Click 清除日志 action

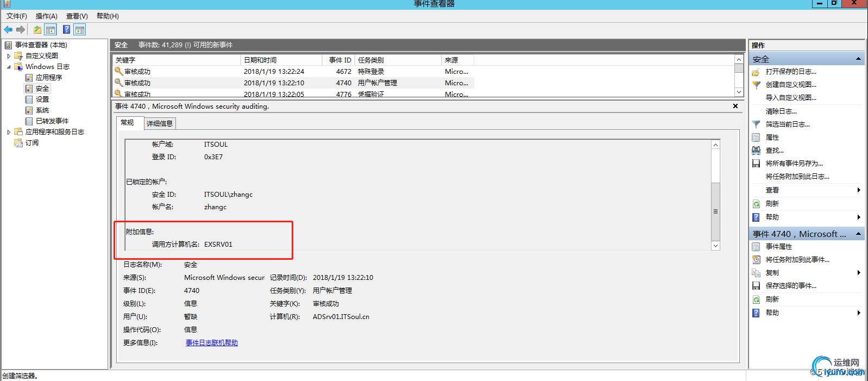pos(781,111)
